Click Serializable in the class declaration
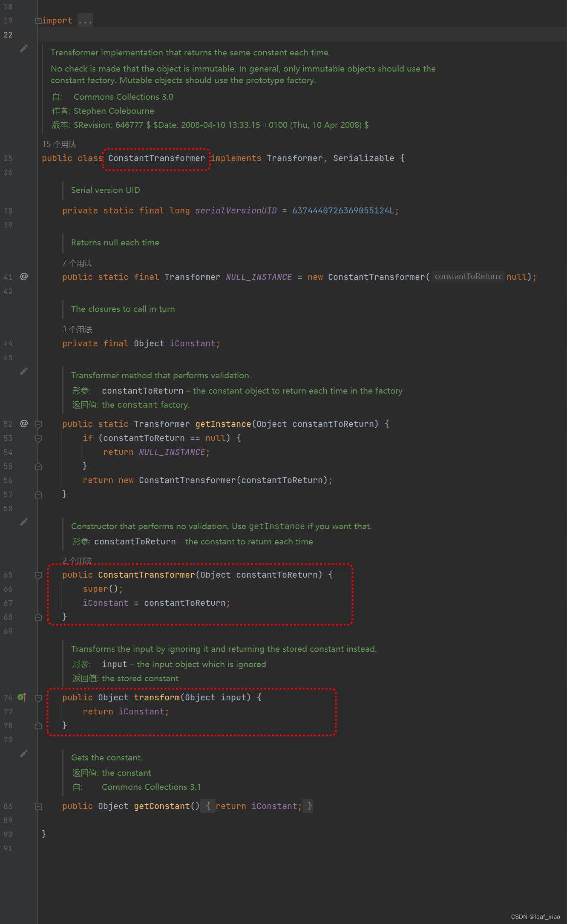 pyautogui.click(x=363, y=158)
